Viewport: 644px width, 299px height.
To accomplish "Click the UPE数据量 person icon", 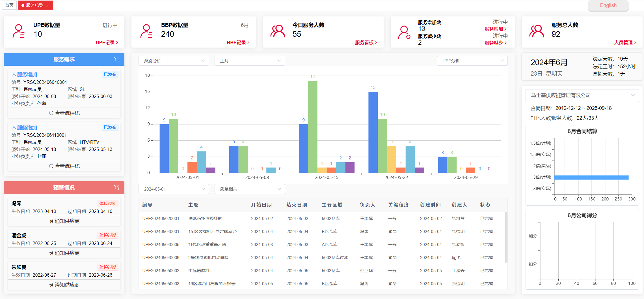I will pyautogui.click(x=19, y=31).
